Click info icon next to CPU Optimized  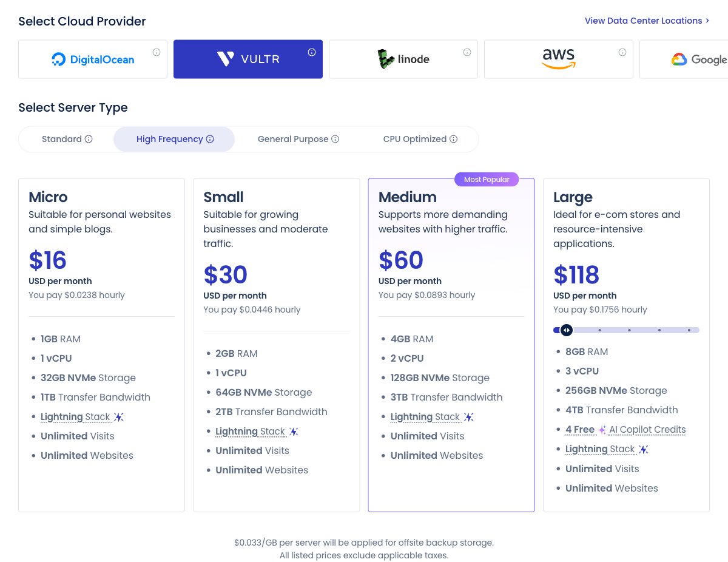click(454, 139)
